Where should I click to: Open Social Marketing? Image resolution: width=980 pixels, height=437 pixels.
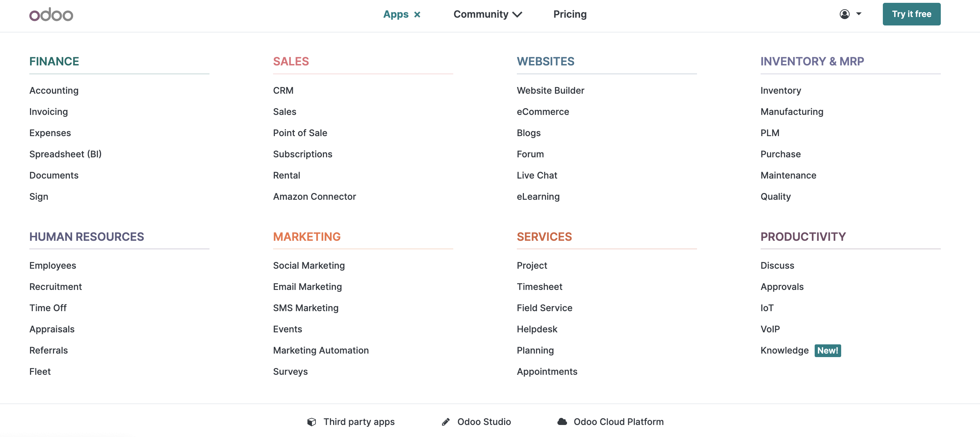pyautogui.click(x=309, y=266)
